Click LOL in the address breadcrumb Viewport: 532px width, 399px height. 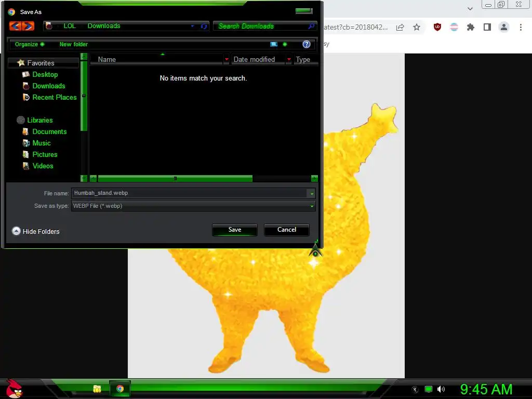[70, 26]
